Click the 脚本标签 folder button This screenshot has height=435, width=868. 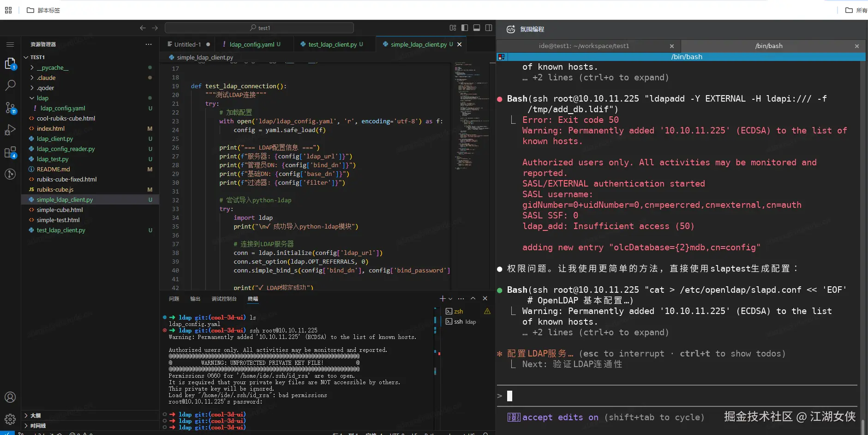(x=43, y=10)
